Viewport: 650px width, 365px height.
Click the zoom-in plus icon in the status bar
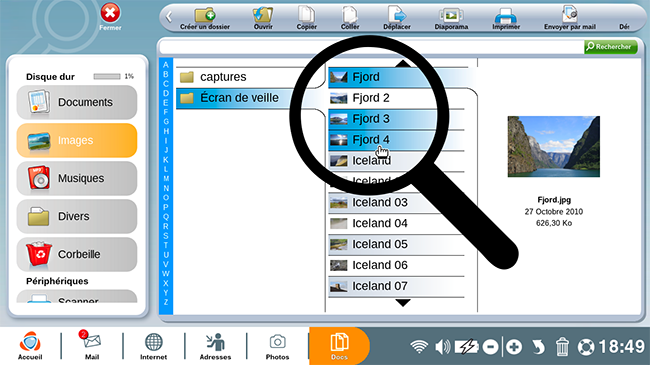[514, 347]
